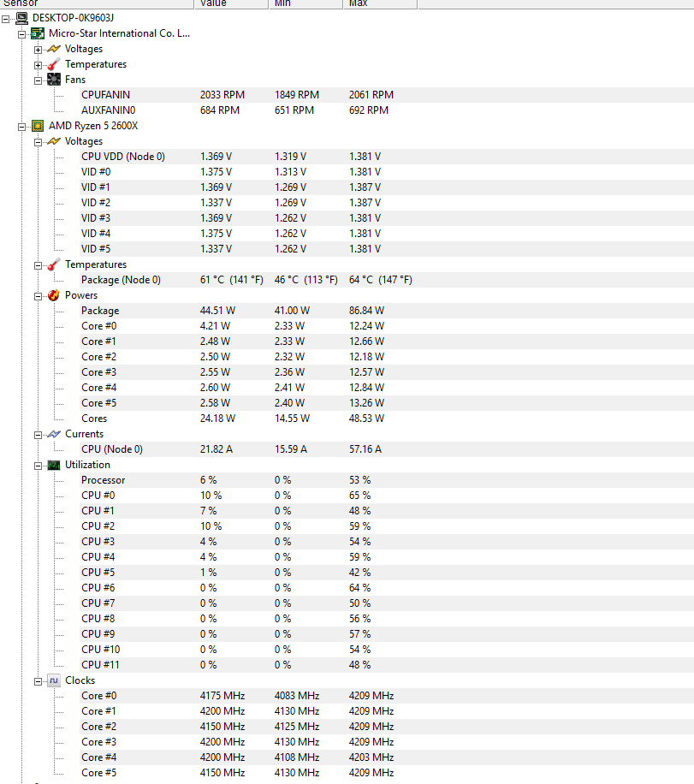Viewport: 694px width, 784px height.
Task: Click the Max column header
Action: (380, 3)
